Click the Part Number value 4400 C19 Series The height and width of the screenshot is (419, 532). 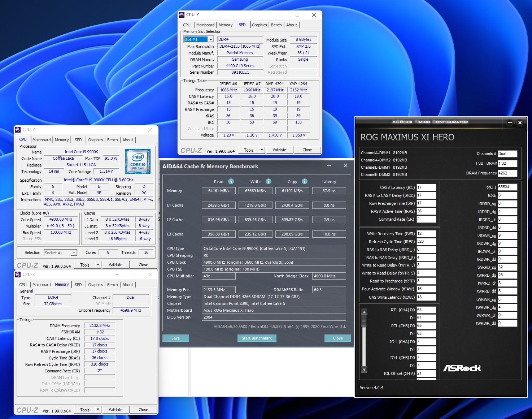240,66
